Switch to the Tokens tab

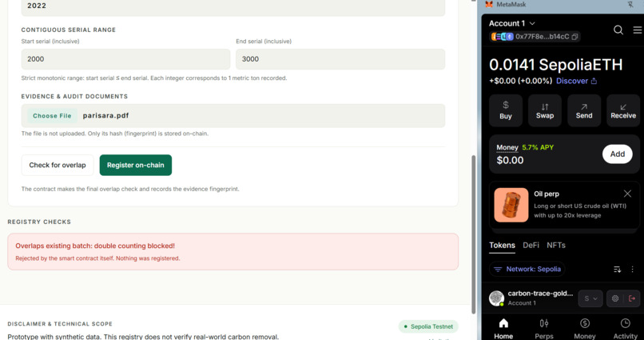point(502,246)
